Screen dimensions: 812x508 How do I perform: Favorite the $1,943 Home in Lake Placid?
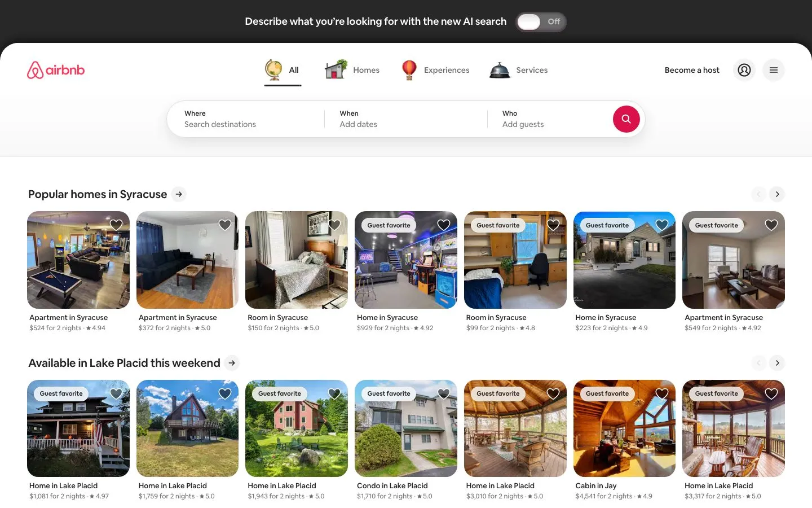[x=334, y=393]
